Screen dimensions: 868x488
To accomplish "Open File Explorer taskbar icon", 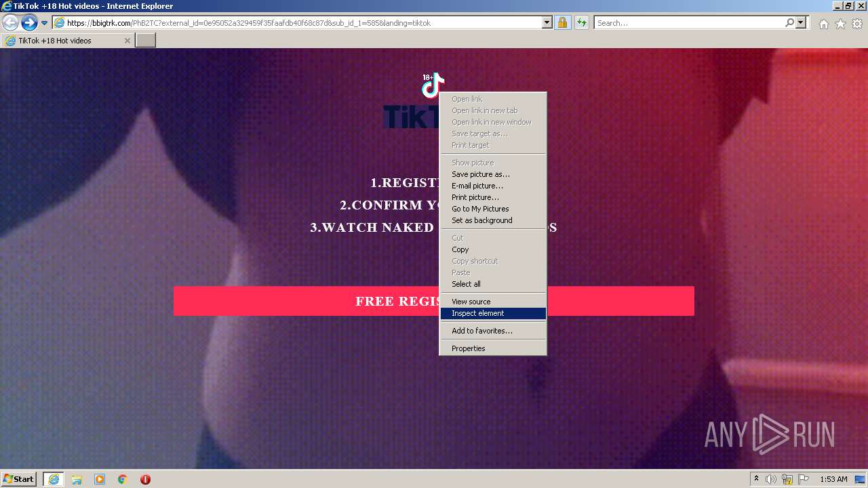I will tap(77, 479).
